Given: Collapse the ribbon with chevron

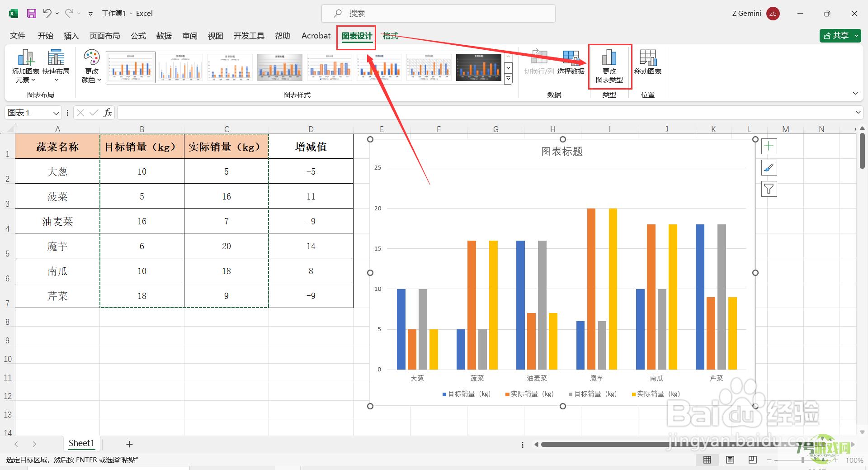Looking at the screenshot, I should [855, 93].
